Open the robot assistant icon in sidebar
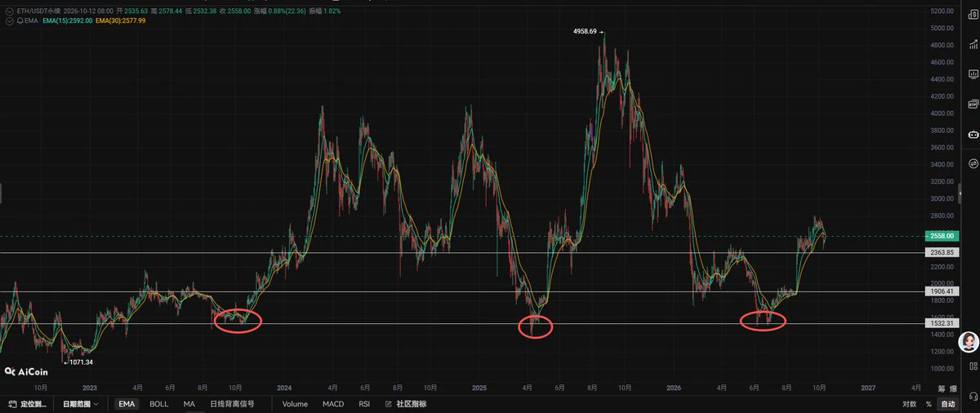Viewport: 980px width, 413px height. [973, 134]
